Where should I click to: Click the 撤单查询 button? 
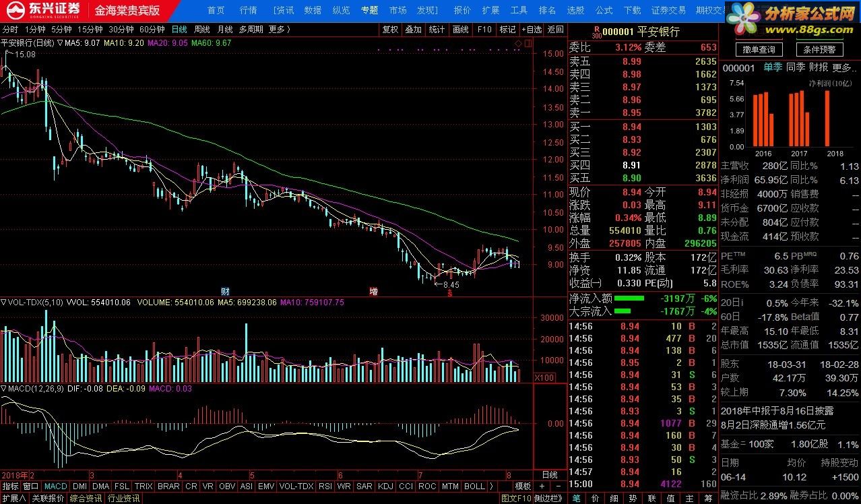(759, 50)
